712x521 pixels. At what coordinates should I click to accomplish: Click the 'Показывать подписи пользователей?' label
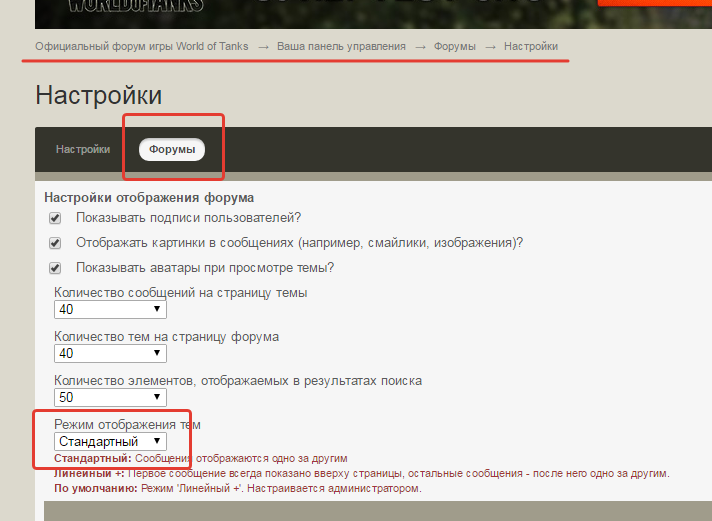pyautogui.click(x=188, y=218)
